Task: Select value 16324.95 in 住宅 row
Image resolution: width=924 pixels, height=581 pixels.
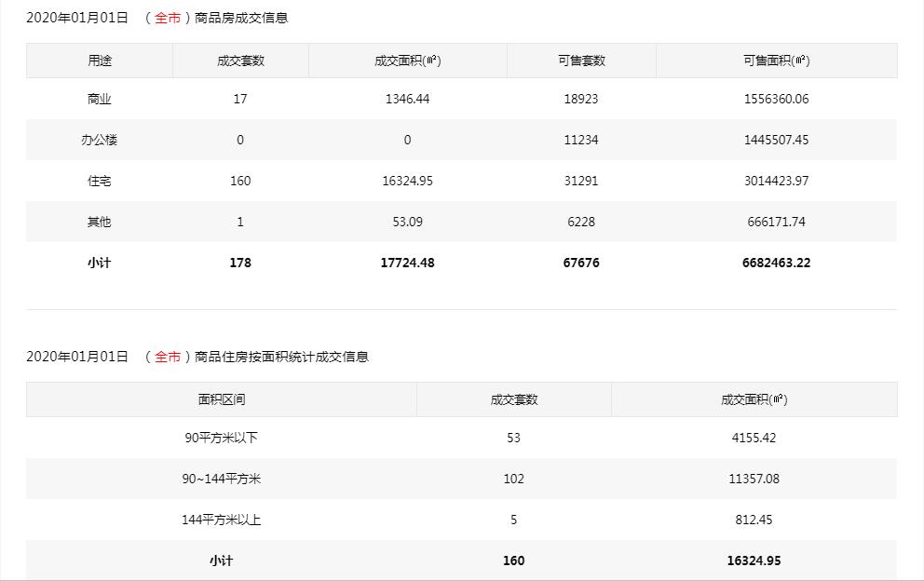Action: point(407,181)
